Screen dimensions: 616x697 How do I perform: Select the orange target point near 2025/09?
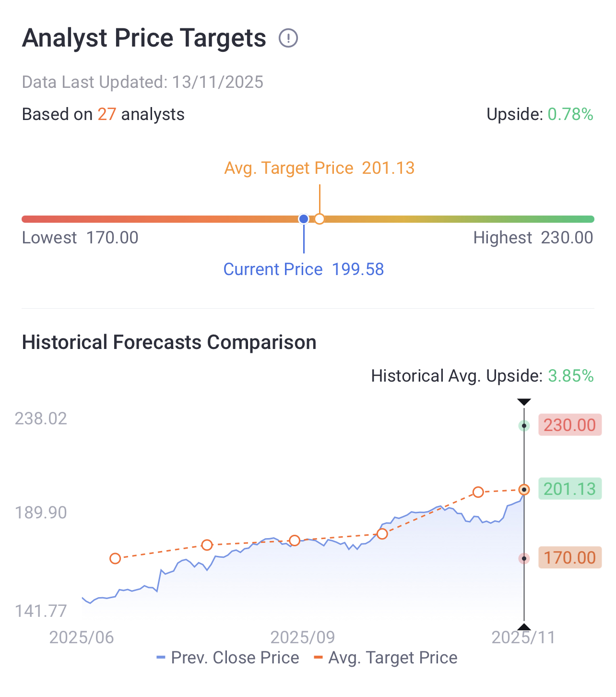[295, 541]
